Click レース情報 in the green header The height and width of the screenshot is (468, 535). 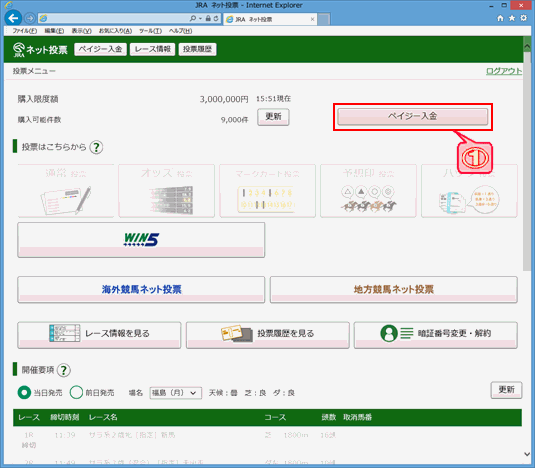pos(153,49)
